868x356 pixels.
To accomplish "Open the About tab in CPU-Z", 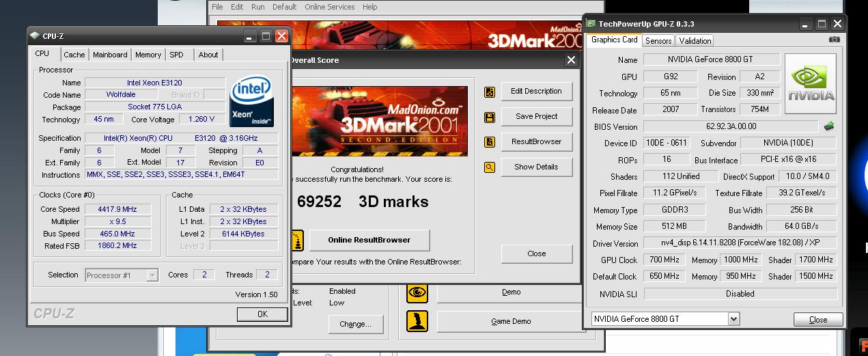I will point(208,55).
